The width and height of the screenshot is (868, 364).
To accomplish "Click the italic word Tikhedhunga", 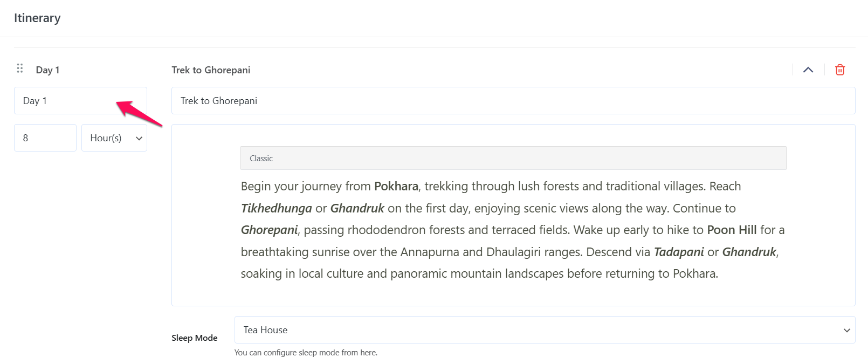I will [276, 209].
